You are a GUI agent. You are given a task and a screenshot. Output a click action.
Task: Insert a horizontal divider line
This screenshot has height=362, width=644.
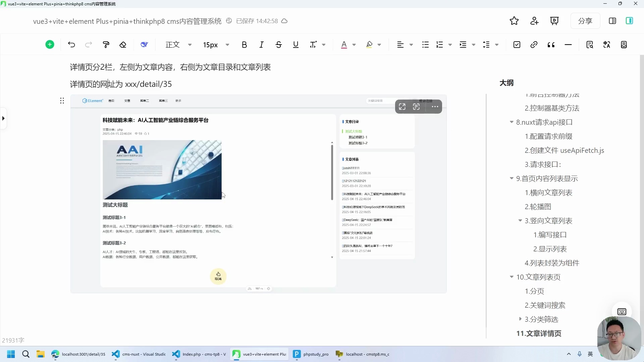click(568, 45)
